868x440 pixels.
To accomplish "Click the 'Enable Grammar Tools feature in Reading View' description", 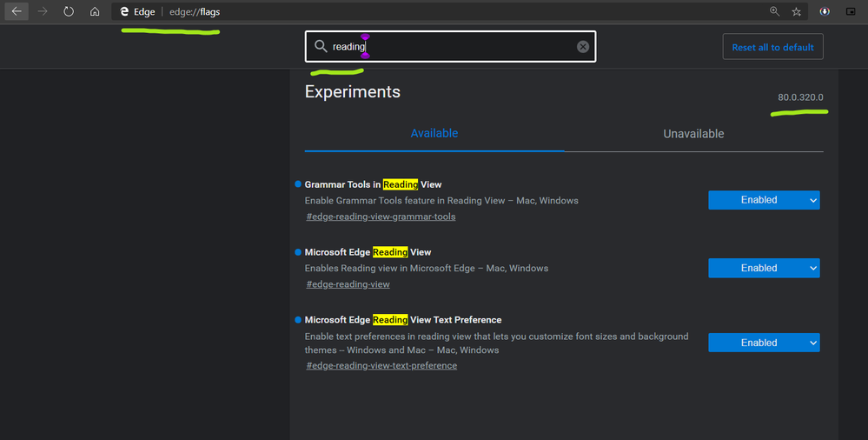I will (x=441, y=201).
